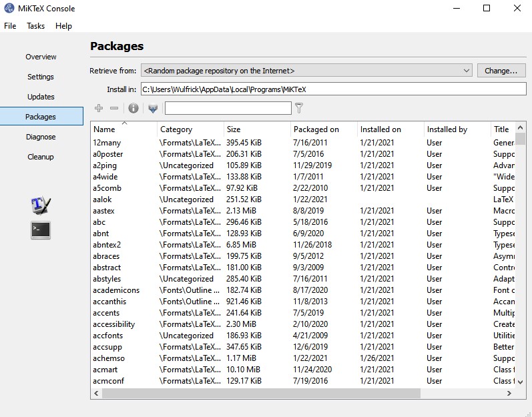532x417 pixels.
Task: Sort by the Title column header
Action: 503,129
